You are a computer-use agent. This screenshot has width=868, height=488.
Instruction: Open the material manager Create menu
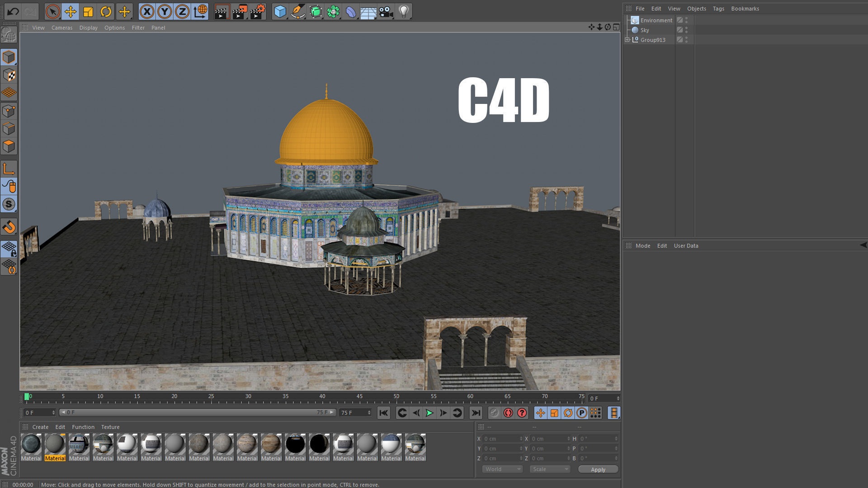[x=40, y=427]
